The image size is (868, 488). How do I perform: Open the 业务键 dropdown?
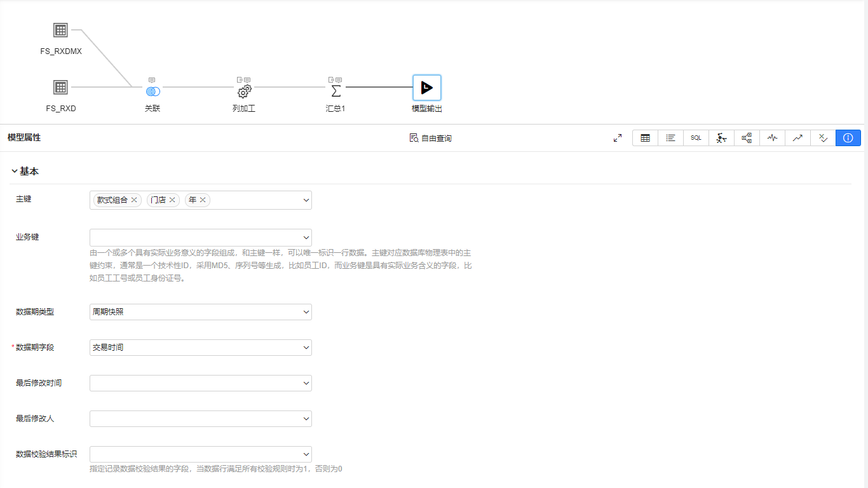[x=201, y=238]
